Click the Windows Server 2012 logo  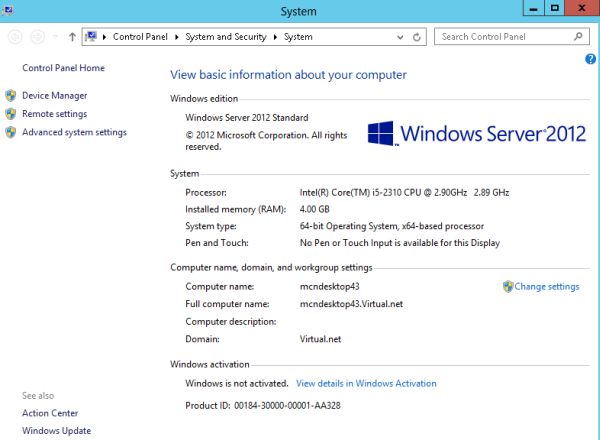coord(476,134)
